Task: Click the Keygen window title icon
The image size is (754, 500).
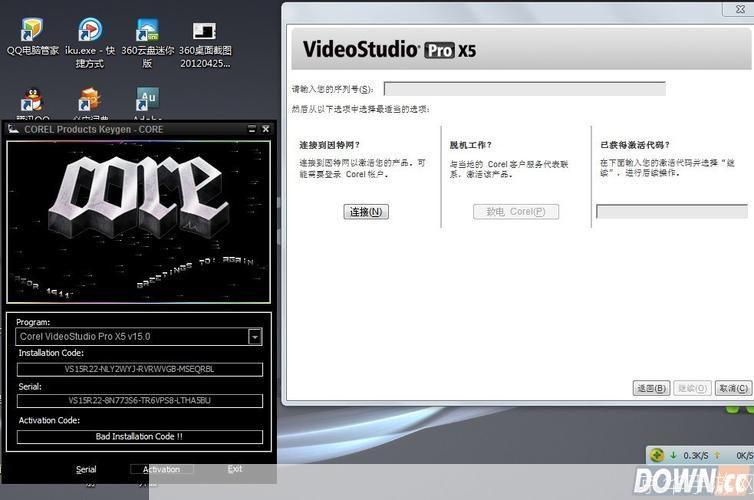Action: [x=13, y=129]
